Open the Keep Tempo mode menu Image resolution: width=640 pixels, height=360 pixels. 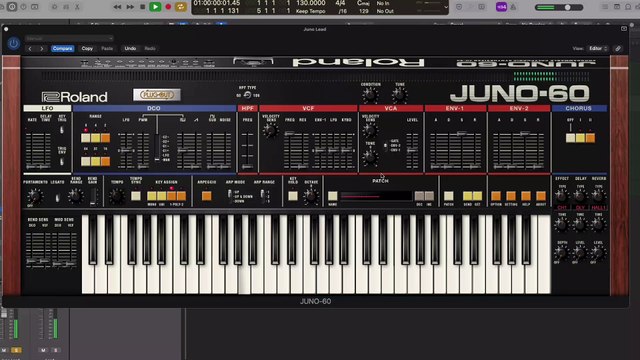point(310,11)
